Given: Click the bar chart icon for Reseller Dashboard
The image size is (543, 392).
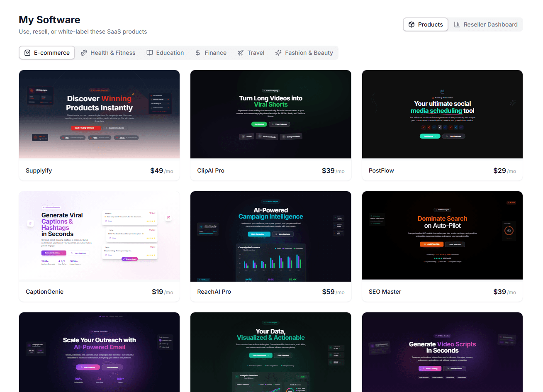Looking at the screenshot, I should coord(457,24).
